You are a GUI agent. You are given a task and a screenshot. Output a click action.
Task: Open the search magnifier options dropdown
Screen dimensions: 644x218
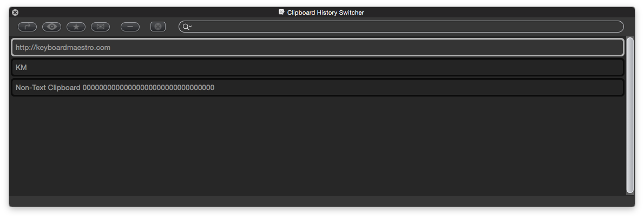pos(187,27)
